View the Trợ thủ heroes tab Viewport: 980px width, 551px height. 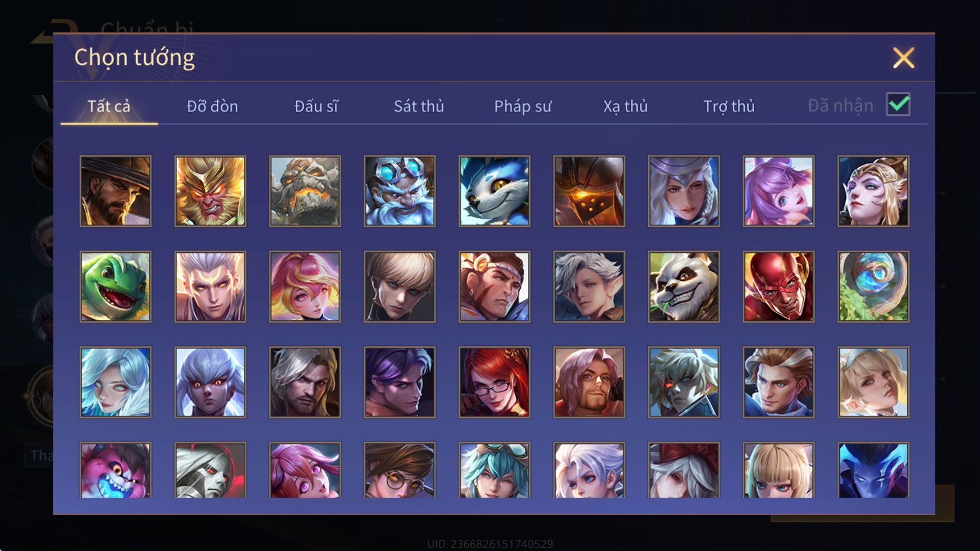(x=729, y=107)
